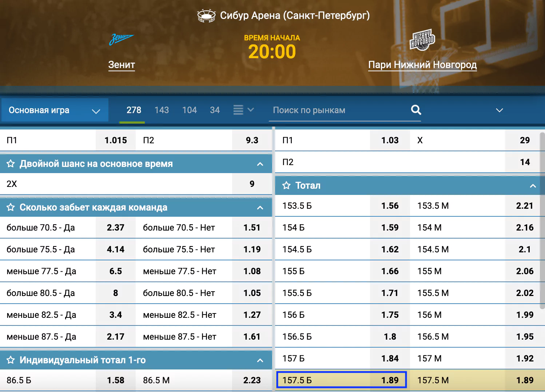Viewport: 545px width, 392px height.
Task: Click the Nizhny Novgorod team logo
Action: (422, 40)
